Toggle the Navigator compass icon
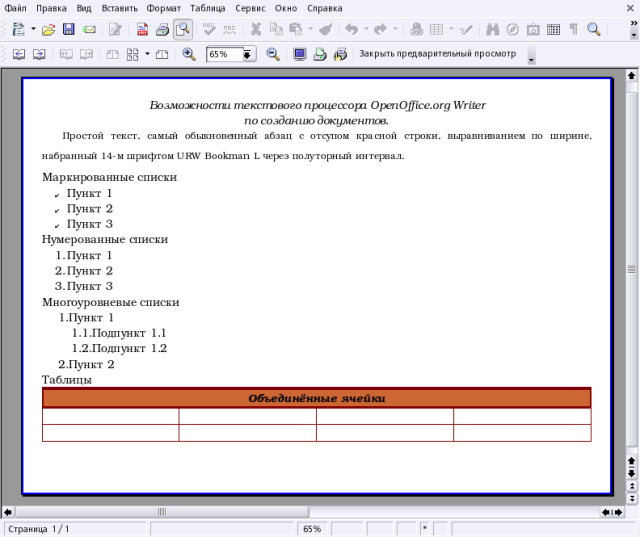The image size is (640, 537). pyautogui.click(x=513, y=29)
